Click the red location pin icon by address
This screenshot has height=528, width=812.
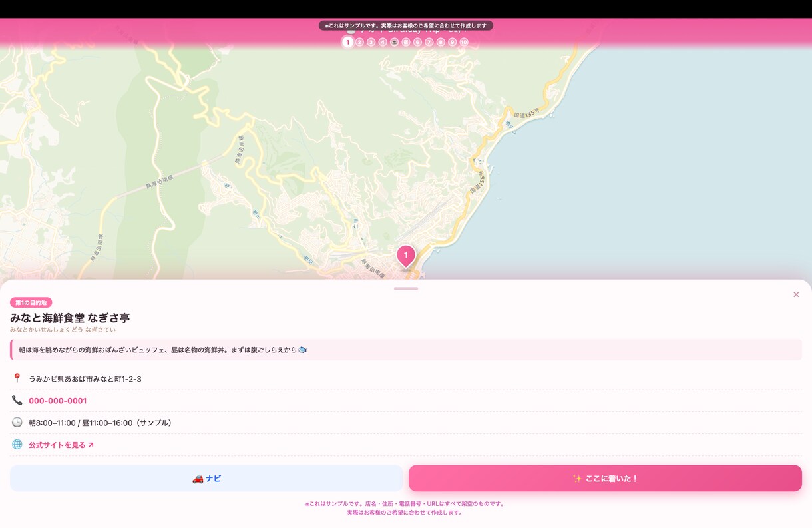(x=17, y=378)
